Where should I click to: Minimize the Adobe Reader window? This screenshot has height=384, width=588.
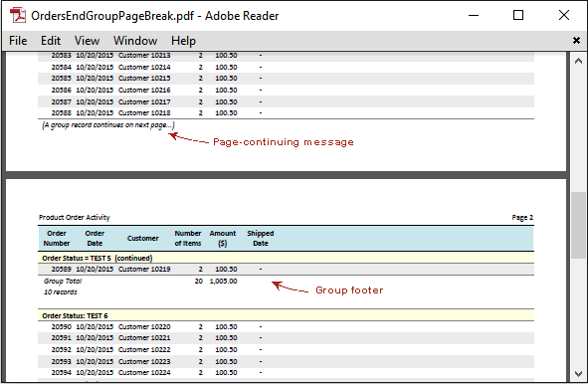click(x=474, y=15)
